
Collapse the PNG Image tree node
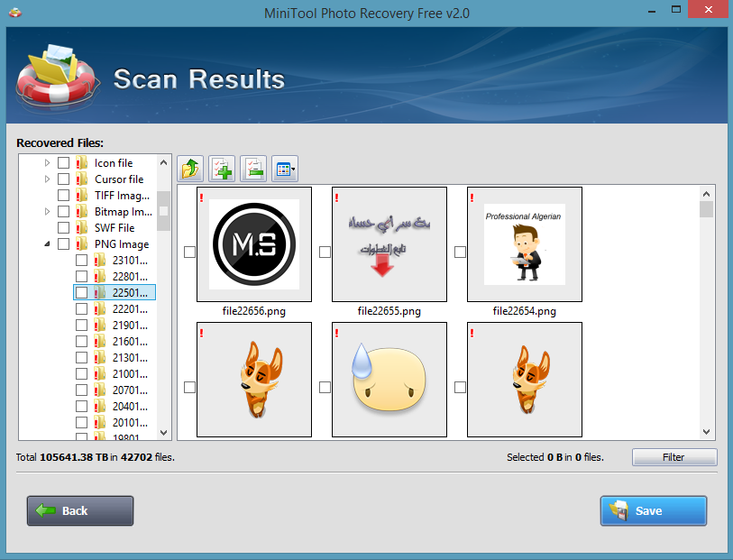click(47, 244)
